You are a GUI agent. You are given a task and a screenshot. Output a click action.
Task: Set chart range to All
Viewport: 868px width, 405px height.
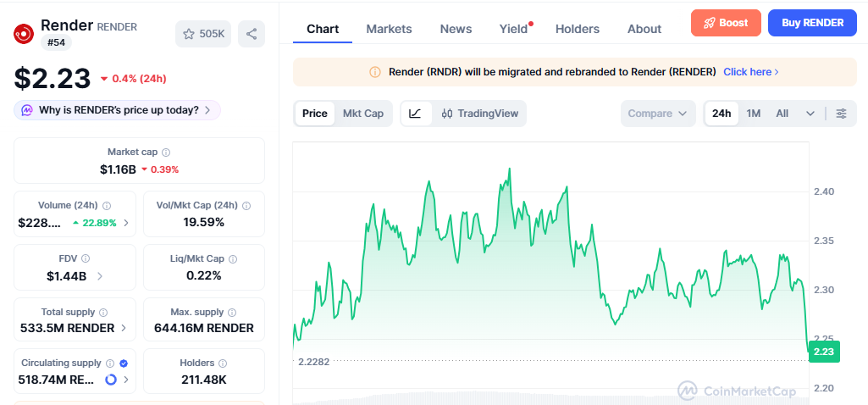pyautogui.click(x=782, y=114)
